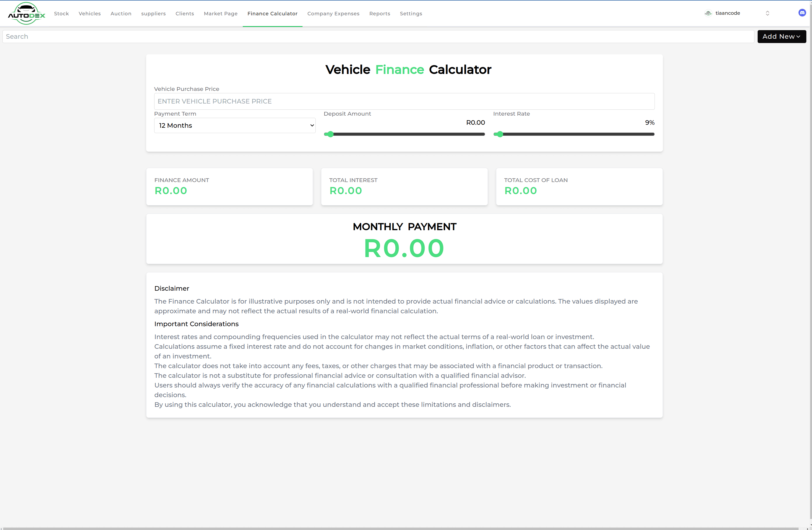Open Market Page
Viewport: 812px width, 530px height.
pyautogui.click(x=221, y=13)
